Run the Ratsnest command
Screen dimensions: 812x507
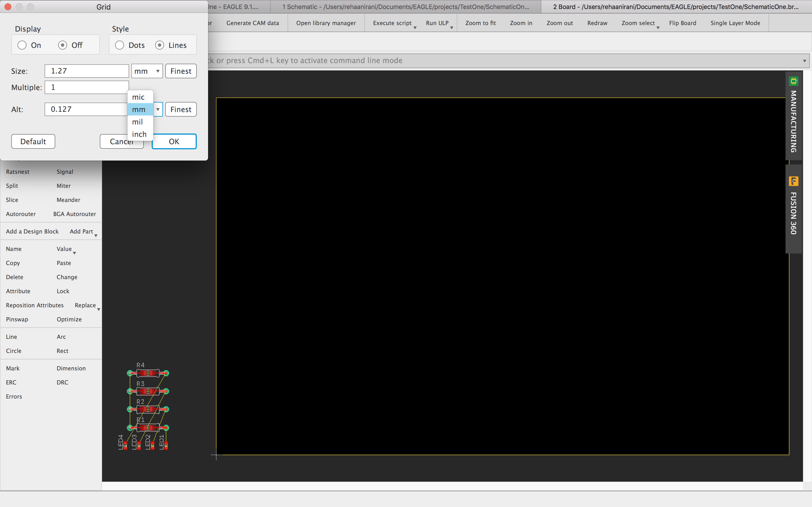pos(17,172)
